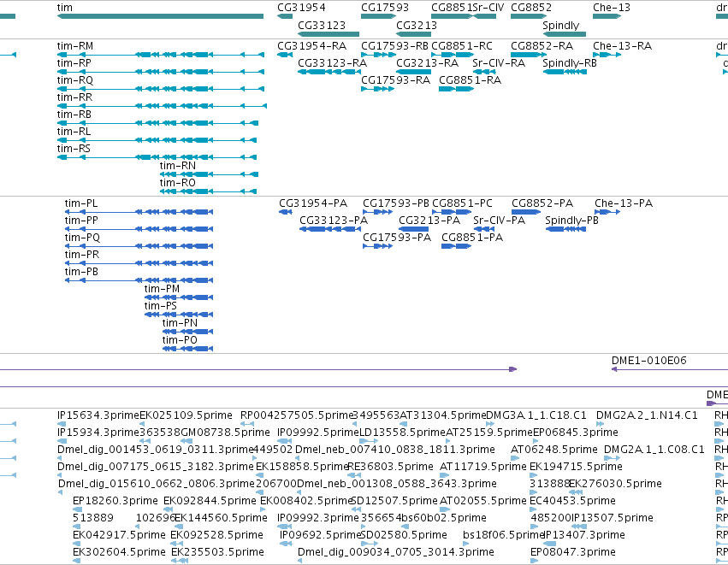This screenshot has width=728, height=565.
Task: Select the CG3213 gene label
Action: (417, 25)
